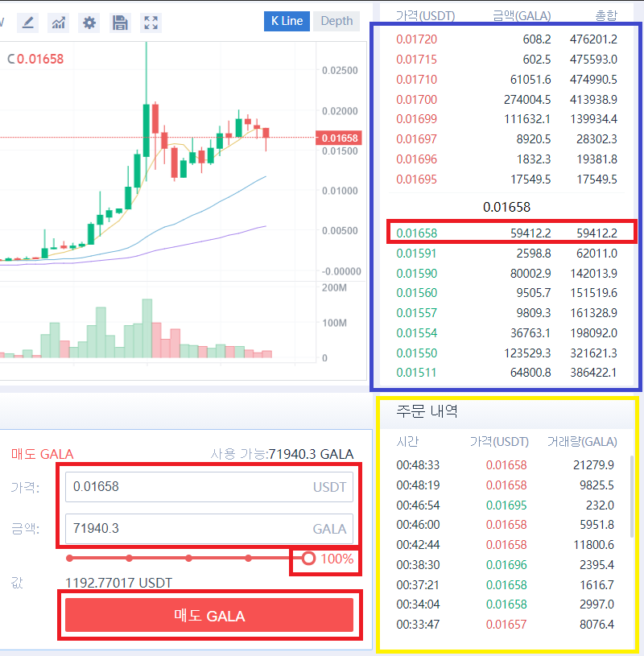The width and height of the screenshot is (644, 656).
Task: Open the chart indicators icon
Action: [x=58, y=23]
